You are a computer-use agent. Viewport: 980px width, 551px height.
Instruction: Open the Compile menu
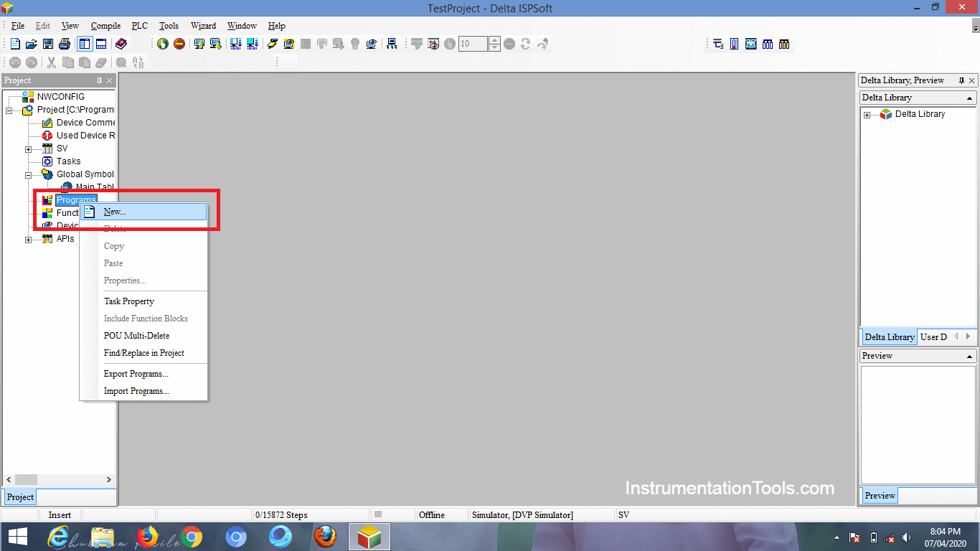click(105, 26)
